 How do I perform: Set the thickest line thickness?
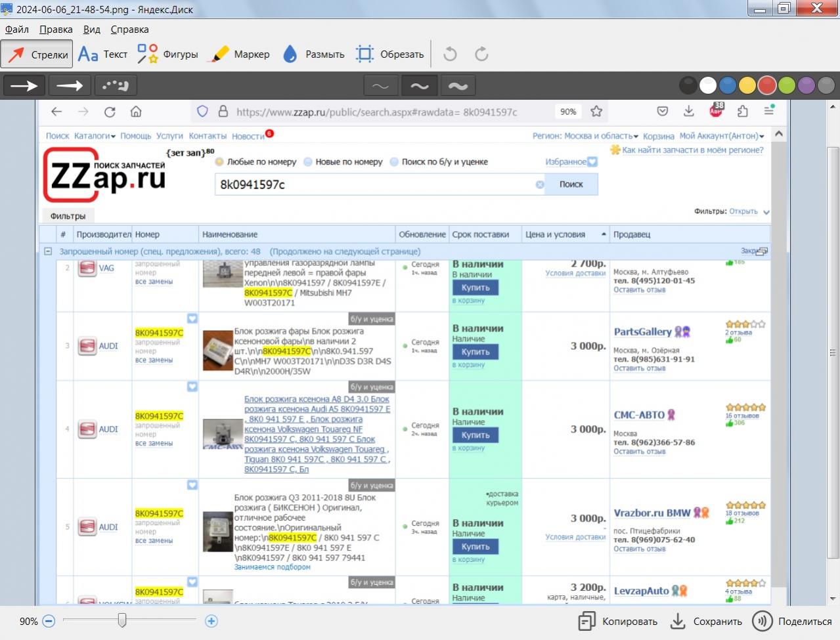click(x=458, y=86)
